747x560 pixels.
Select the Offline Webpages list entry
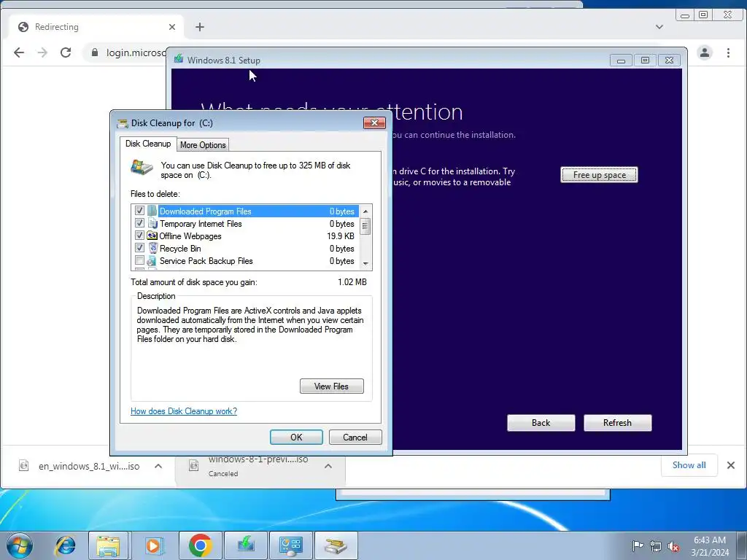click(245, 236)
